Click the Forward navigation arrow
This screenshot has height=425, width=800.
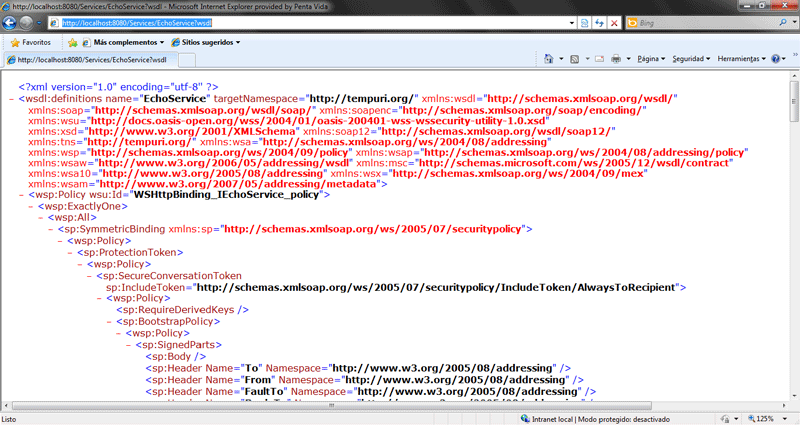click(x=26, y=23)
